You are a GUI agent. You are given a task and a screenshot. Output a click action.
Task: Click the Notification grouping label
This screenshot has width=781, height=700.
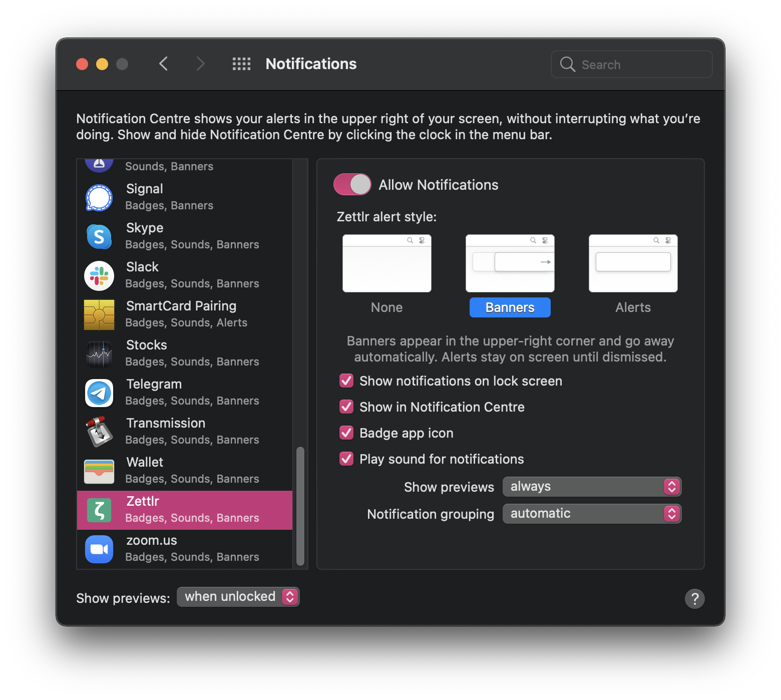[x=430, y=514]
